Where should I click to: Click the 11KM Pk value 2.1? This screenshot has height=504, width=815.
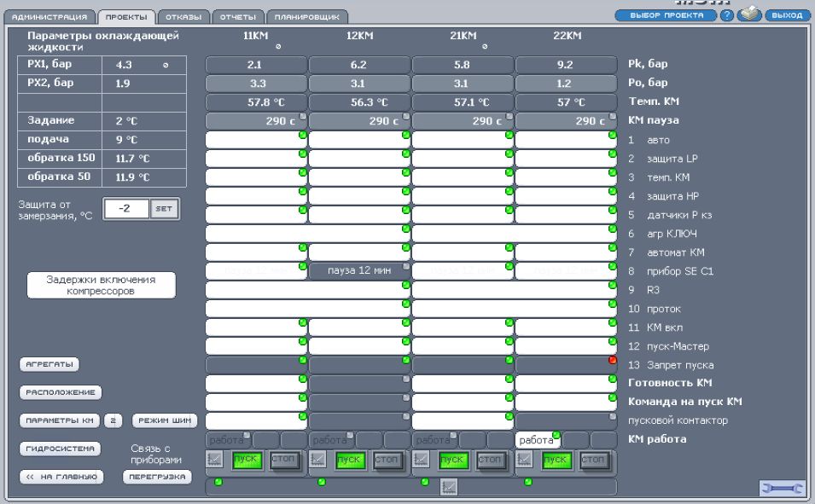tap(256, 65)
